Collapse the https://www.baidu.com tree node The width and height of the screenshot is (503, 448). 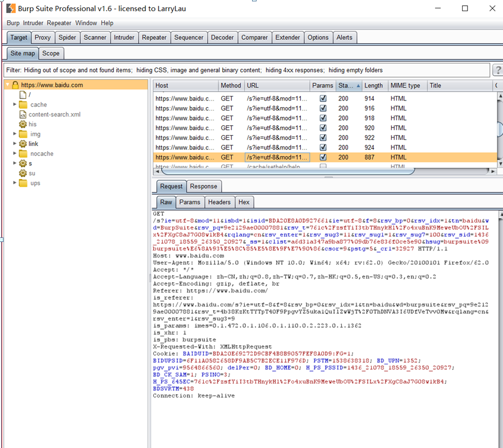tap(6, 85)
